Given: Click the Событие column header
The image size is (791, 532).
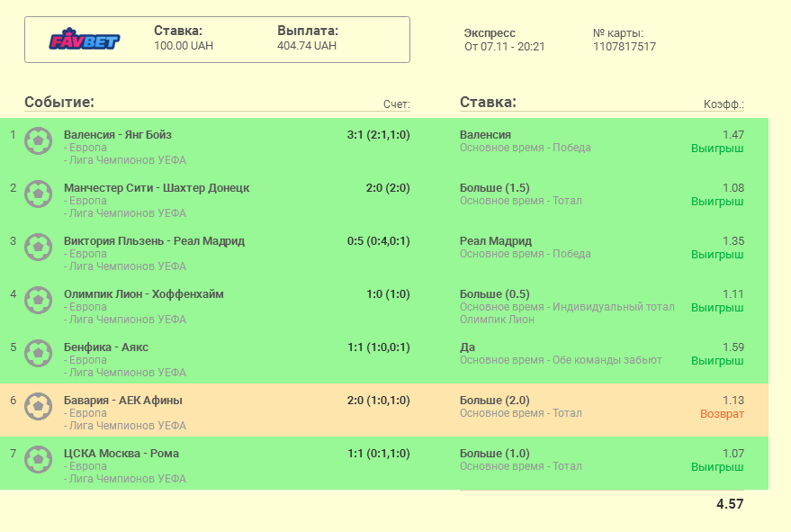Looking at the screenshot, I should [59, 103].
